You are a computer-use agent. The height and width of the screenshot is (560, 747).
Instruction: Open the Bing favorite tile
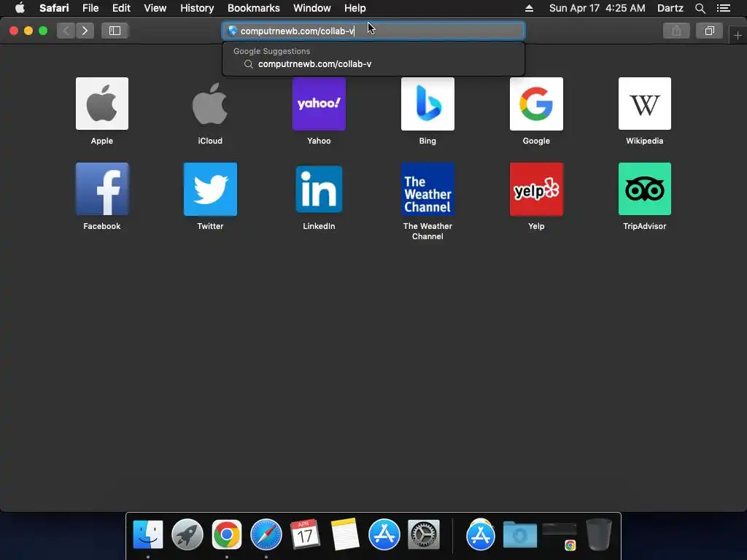pyautogui.click(x=427, y=104)
